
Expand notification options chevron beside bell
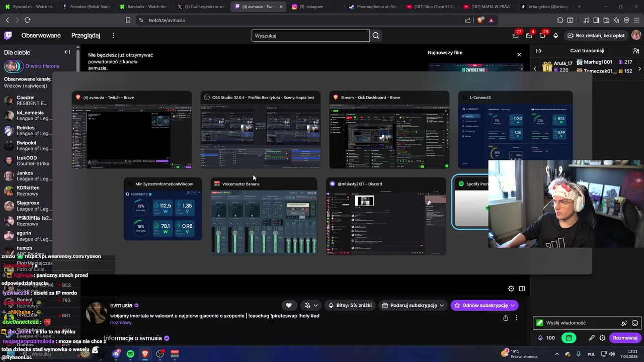pos(315,305)
